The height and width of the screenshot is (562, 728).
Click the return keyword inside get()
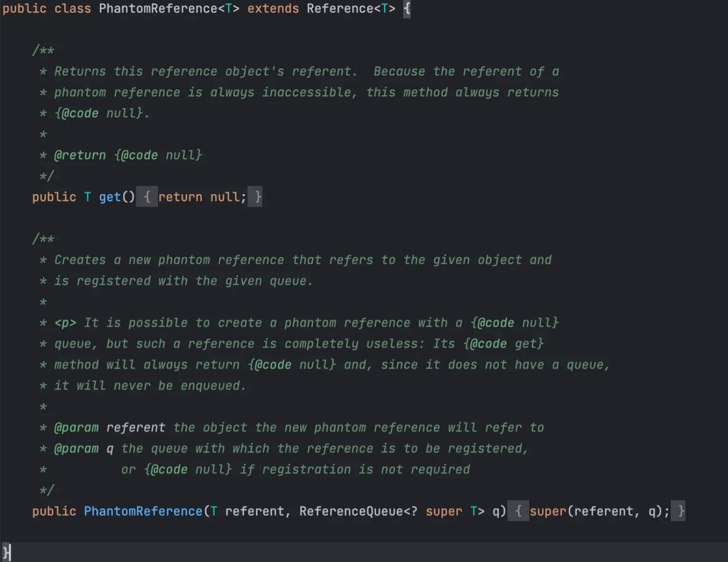pos(180,197)
